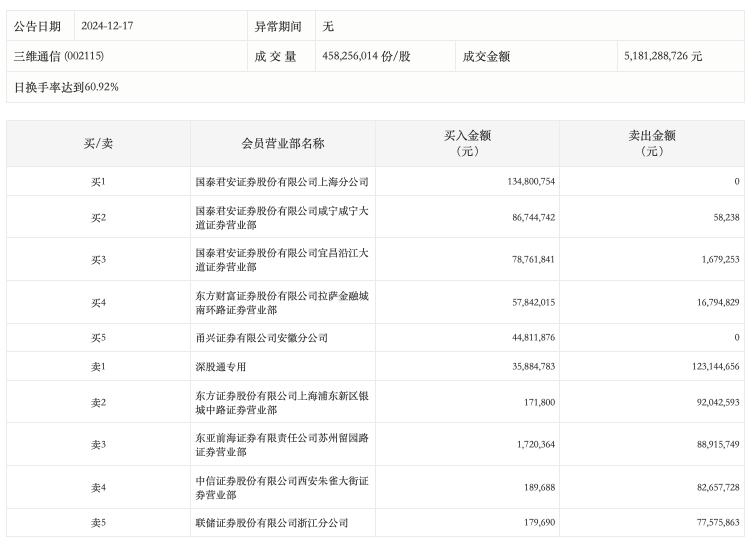This screenshot has height=554, width=753.
Task: Click the 买入金额（元） column header
Action: pos(467,144)
